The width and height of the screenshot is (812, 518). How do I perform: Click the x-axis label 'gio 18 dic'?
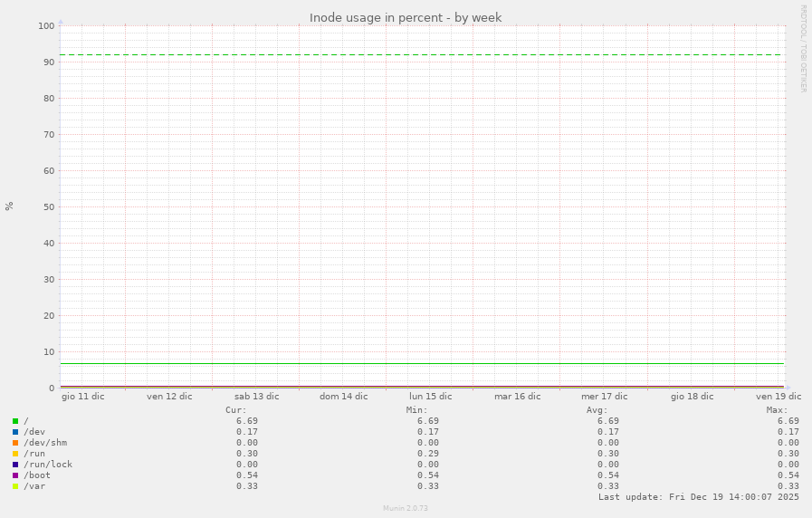692,397
